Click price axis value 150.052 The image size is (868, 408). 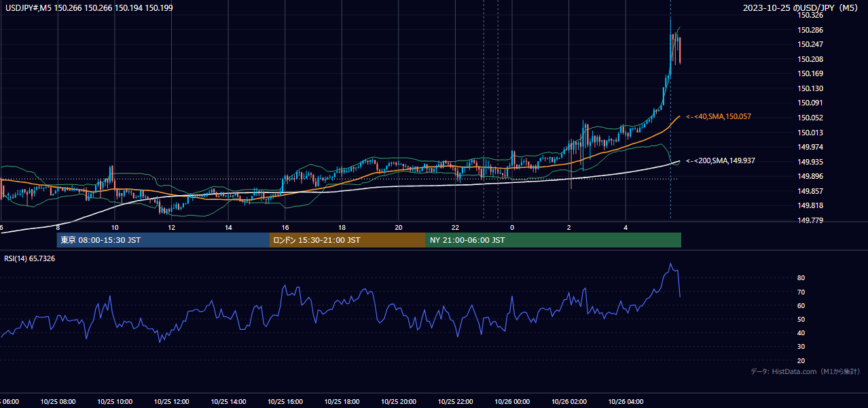(810, 118)
